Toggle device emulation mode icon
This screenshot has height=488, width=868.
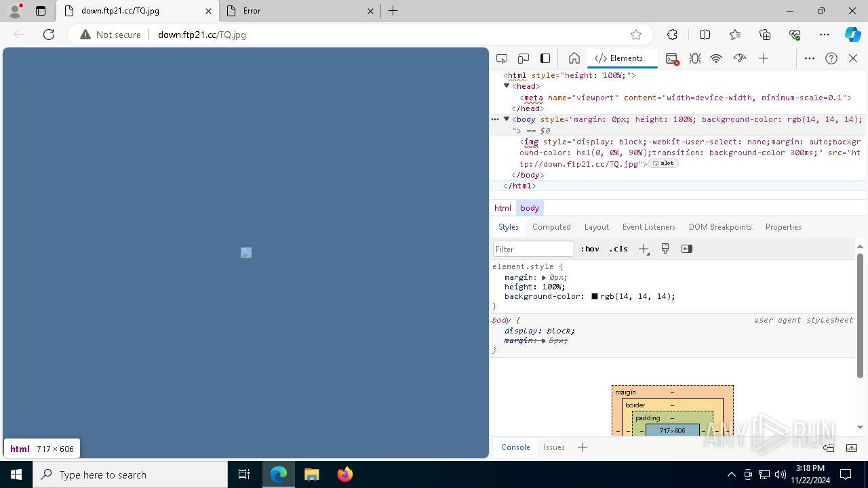[524, 58]
